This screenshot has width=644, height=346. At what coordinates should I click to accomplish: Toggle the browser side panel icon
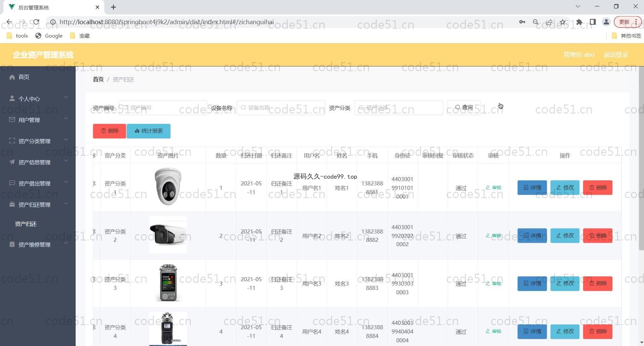[593, 22]
